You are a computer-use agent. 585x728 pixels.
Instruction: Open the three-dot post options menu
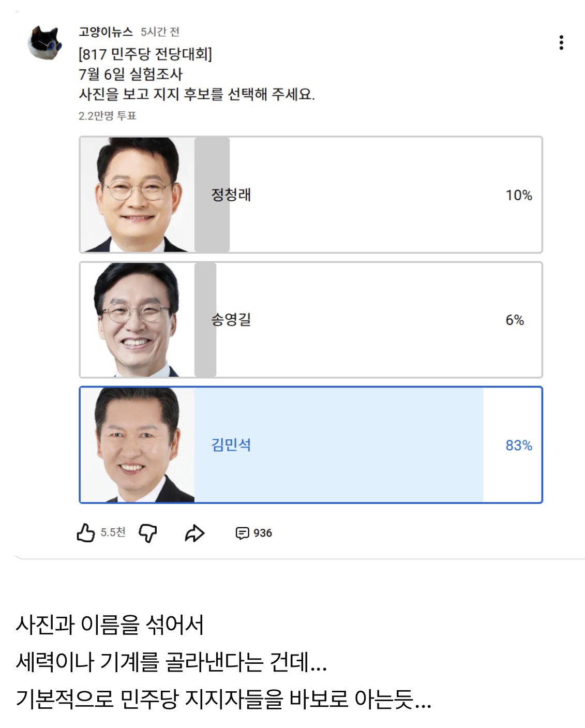pos(561,42)
